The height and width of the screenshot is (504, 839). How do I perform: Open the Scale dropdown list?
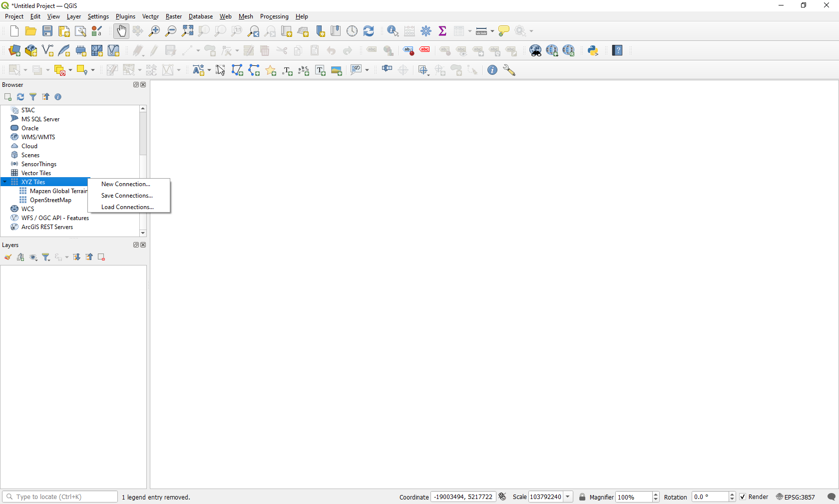pyautogui.click(x=568, y=497)
